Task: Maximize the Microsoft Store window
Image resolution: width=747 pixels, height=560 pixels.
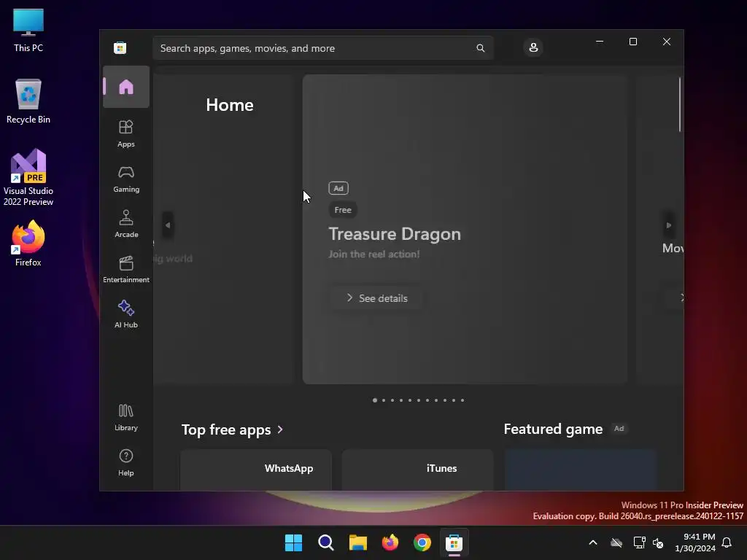Action: coord(633,42)
